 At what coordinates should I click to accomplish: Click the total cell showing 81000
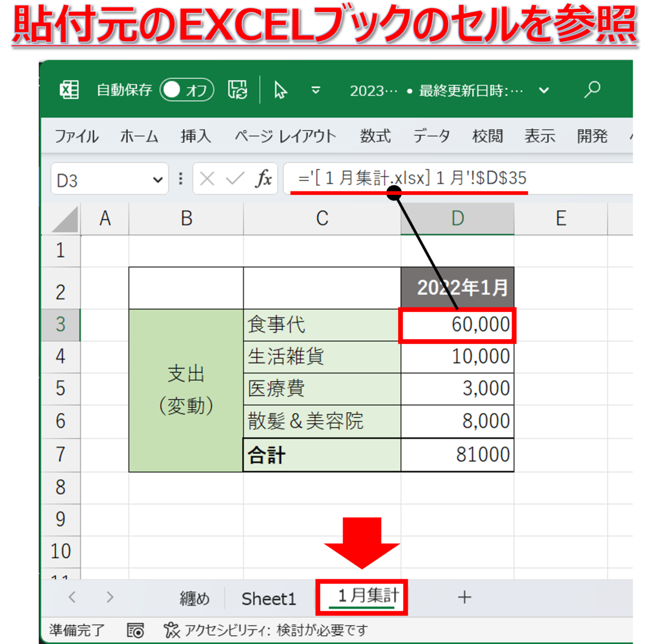pos(457,455)
